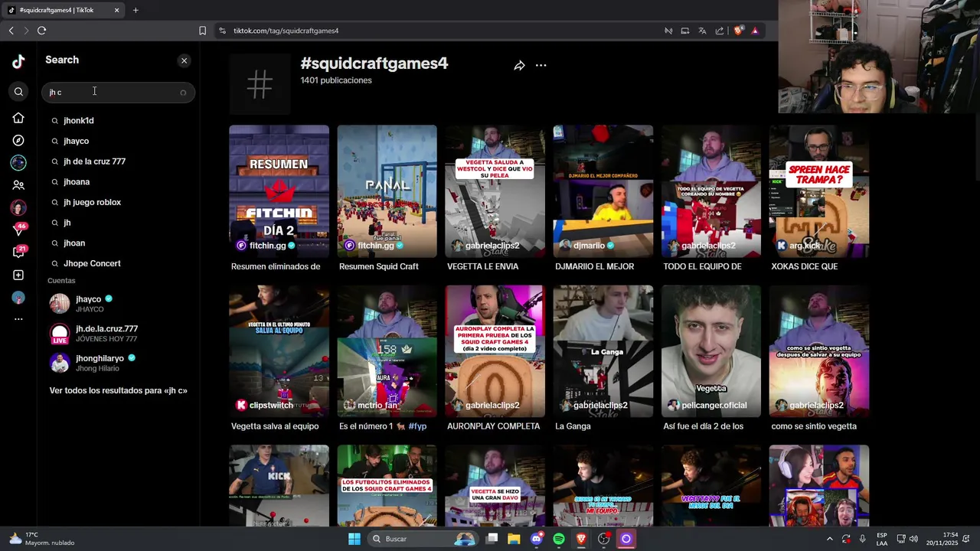Viewport: 980px width, 551px height.
Task: Open messages icon with 46 badge
Action: (18, 230)
